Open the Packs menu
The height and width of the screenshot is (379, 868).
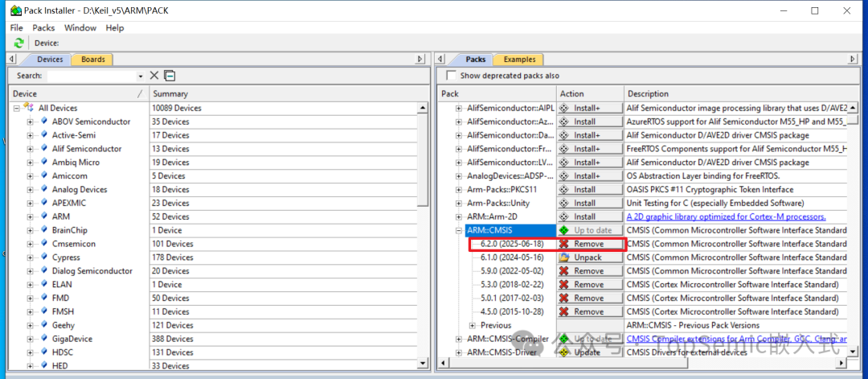(43, 27)
